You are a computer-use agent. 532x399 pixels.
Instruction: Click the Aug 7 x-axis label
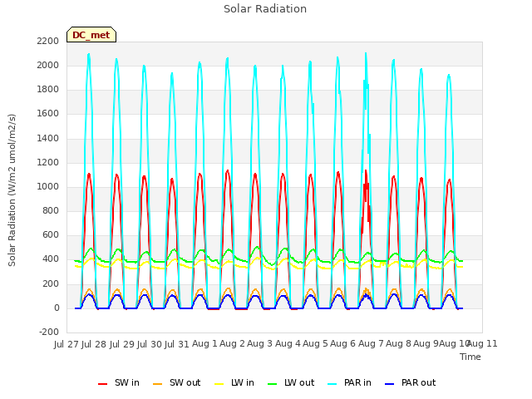[x=371, y=344]
